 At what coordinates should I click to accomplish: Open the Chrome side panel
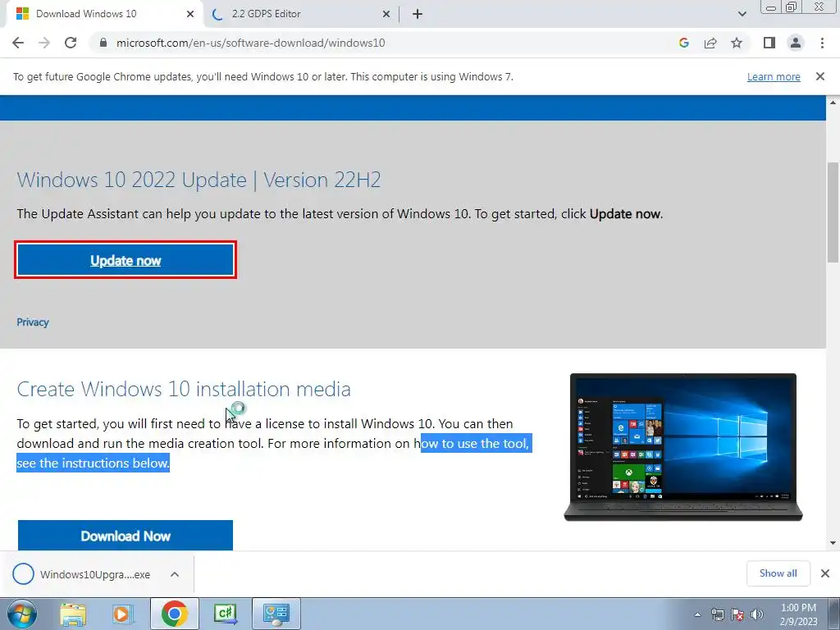click(769, 43)
